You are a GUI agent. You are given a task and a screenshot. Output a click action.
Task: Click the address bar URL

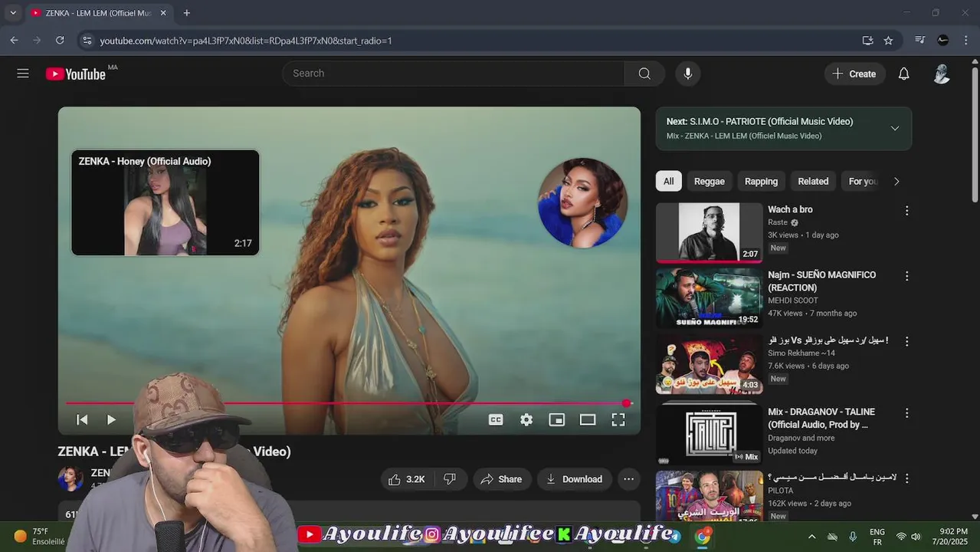pos(246,40)
